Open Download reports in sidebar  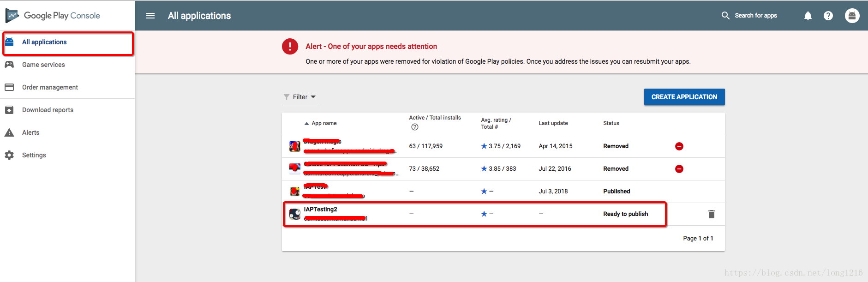(x=48, y=110)
